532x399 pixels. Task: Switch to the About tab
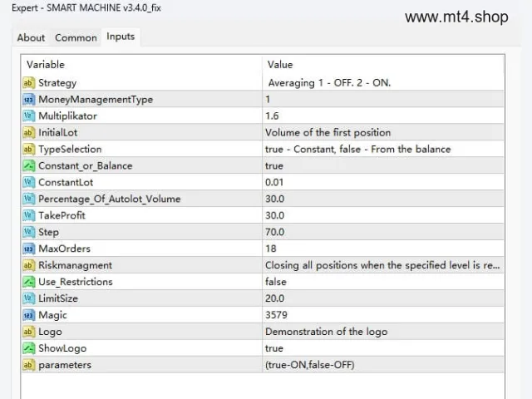coord(31,37)
